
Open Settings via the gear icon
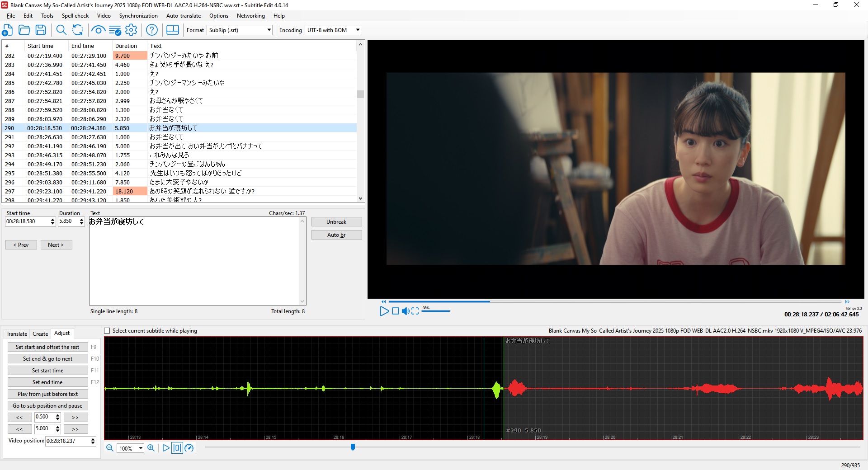pos(131,30)
